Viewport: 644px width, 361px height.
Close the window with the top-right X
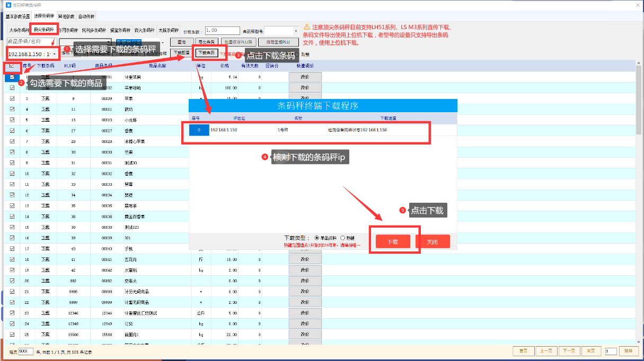[637, 5]
